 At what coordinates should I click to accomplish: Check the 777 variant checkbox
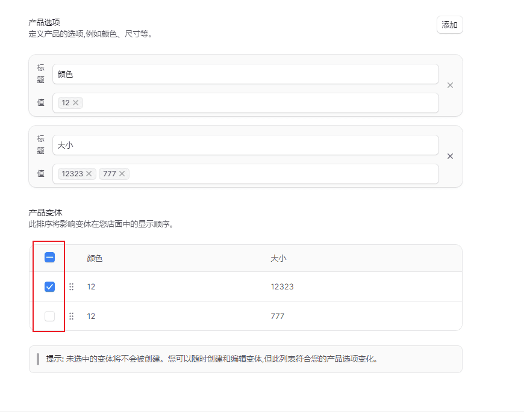click(50, 317)
